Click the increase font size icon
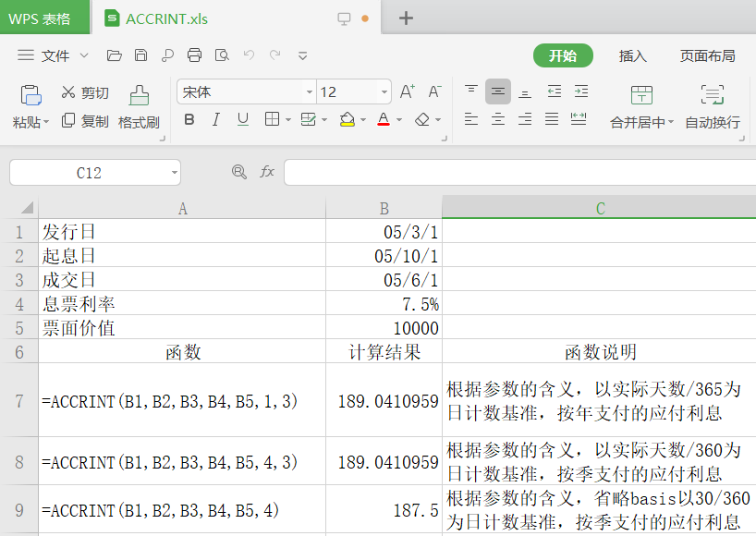Image resolution: width=756 pixels, height=536 pixels. 407,91
